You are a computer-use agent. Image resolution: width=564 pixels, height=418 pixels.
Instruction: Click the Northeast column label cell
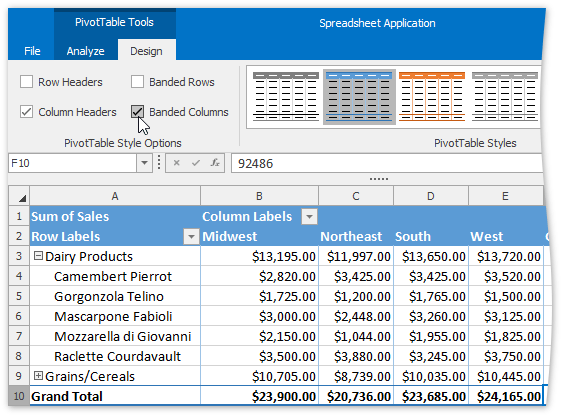356,236
